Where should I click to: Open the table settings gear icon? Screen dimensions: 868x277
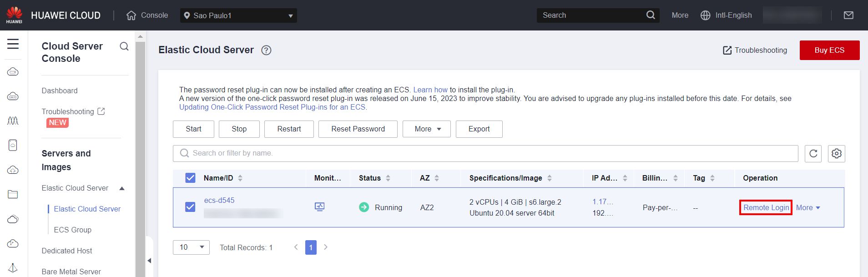point(836,154)
